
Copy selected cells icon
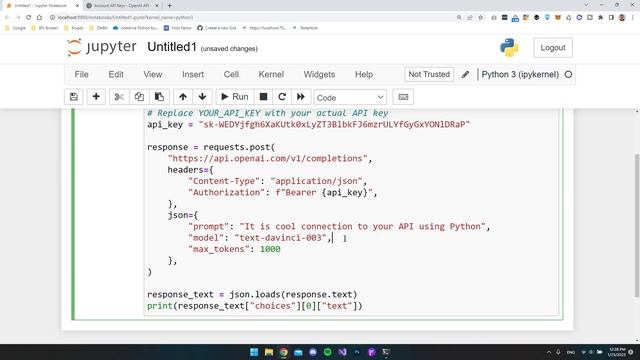click(x=139, y=97)
